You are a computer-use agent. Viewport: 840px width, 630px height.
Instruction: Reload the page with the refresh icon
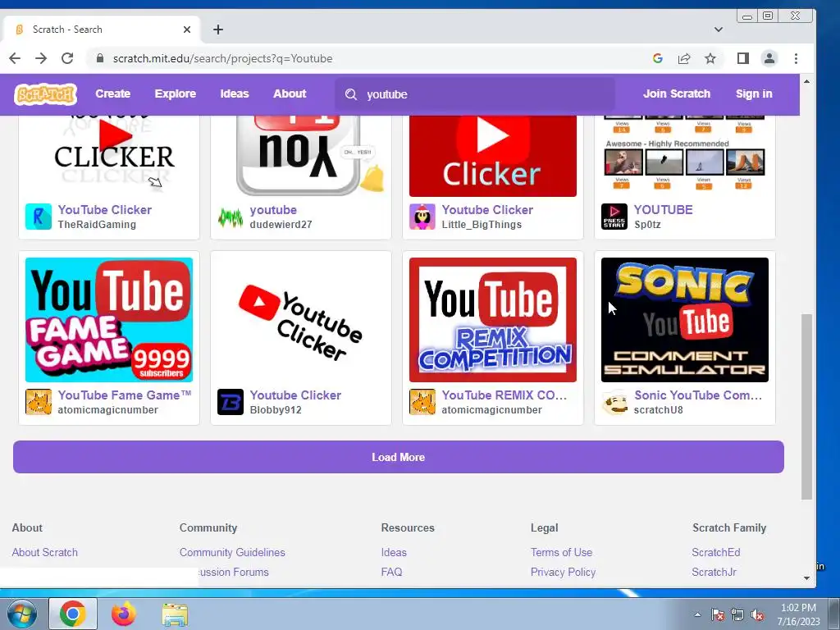67,58
